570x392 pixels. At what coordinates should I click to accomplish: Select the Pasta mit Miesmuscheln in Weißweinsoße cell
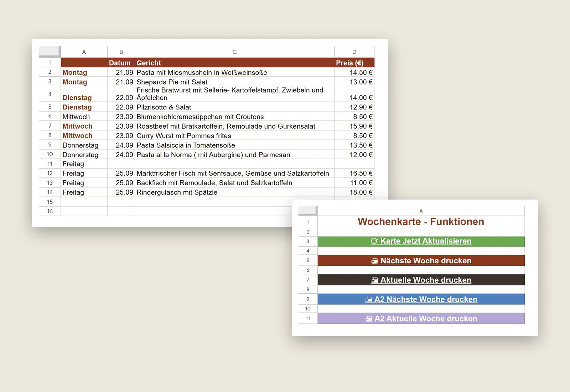(234, 72)
